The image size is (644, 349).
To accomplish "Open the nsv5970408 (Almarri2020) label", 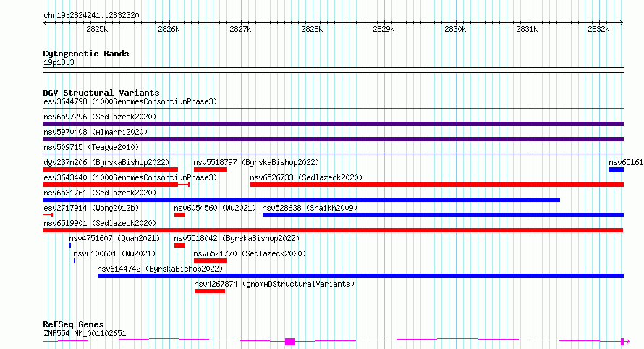I will (x=96, y=132).
